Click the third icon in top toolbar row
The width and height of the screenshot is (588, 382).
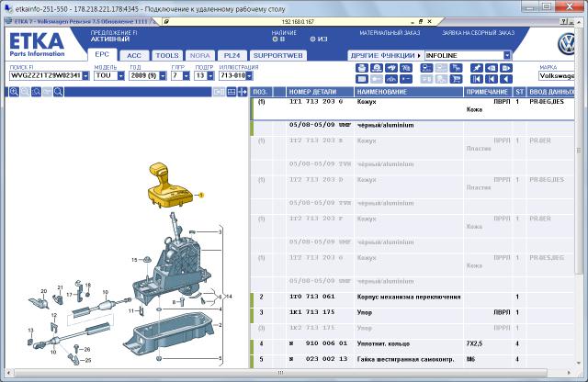(x=391, y=68)
